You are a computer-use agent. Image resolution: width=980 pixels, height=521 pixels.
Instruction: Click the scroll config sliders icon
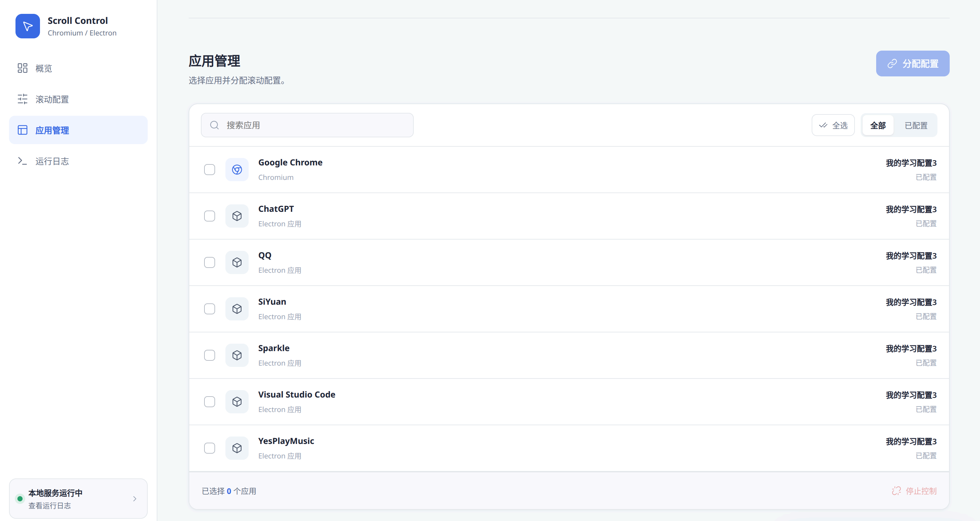tap(23, 99)
